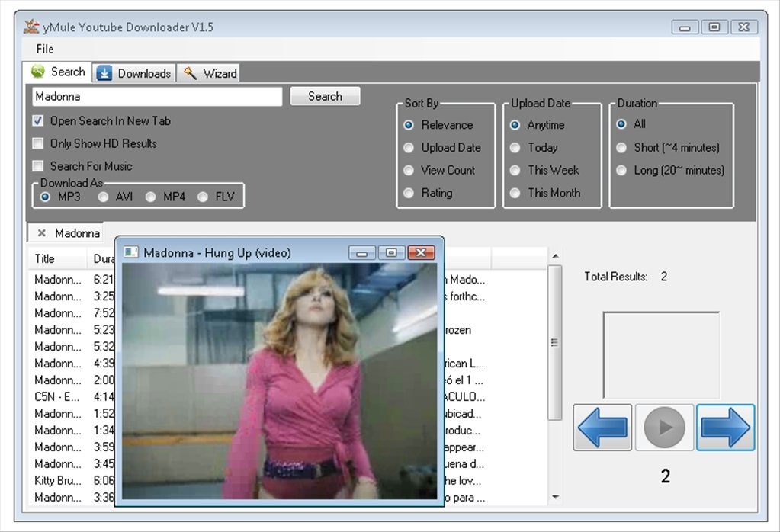Click the green Search tab icon
780x532 pixels.
(x=38, y=72)
